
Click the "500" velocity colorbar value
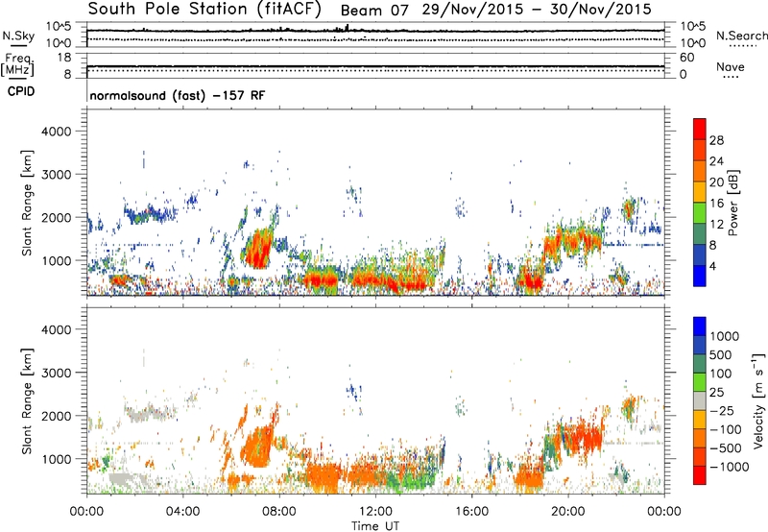[721, 355]
